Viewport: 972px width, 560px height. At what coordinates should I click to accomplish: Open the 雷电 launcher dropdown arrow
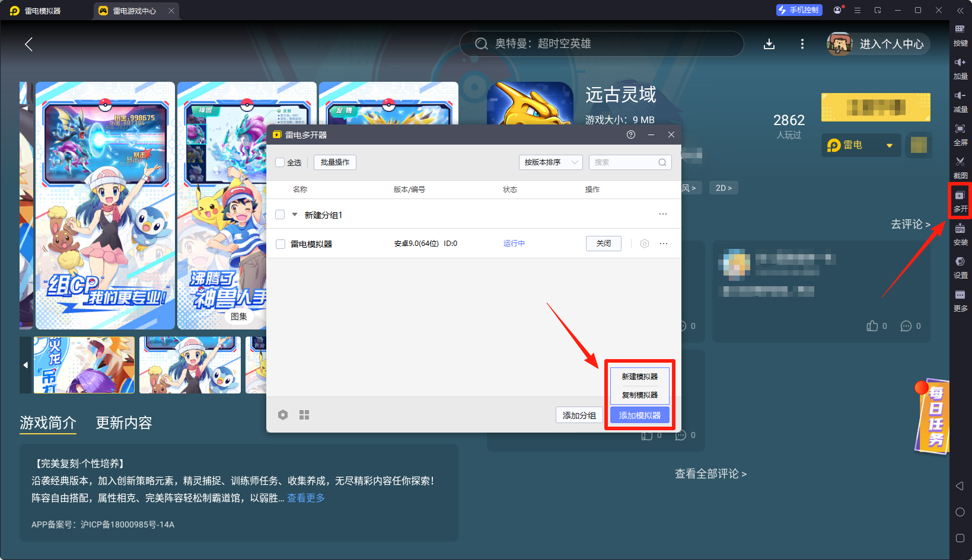pyautogui.click(x=889, y=145)
